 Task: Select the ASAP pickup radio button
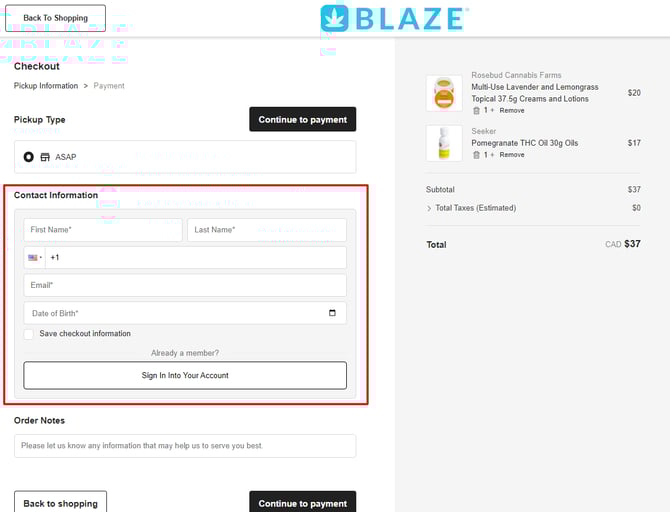click(x=29, y=157)
